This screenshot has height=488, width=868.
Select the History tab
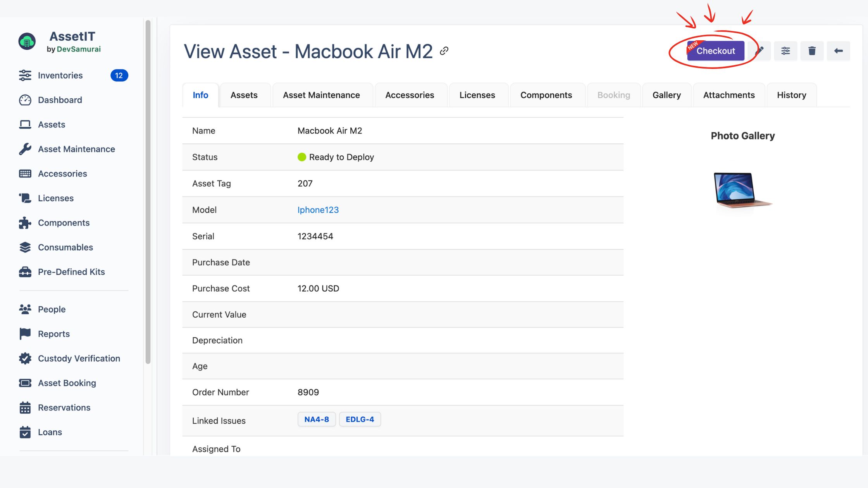tap(791, 95)
